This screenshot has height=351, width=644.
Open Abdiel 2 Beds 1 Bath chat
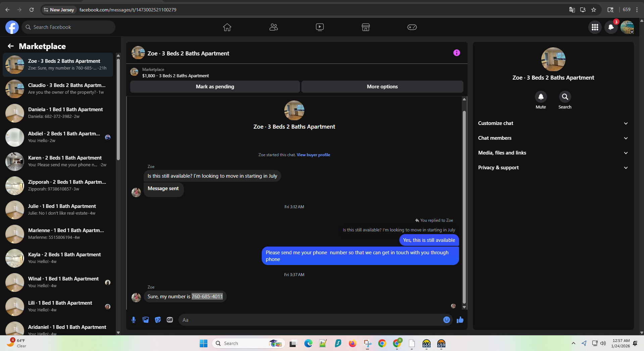(58, 137)
